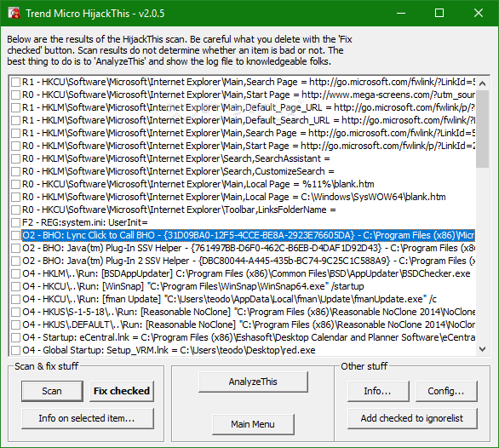Tick the fman Update entry checkbox
499x448 pixels.
pos(15,299)
